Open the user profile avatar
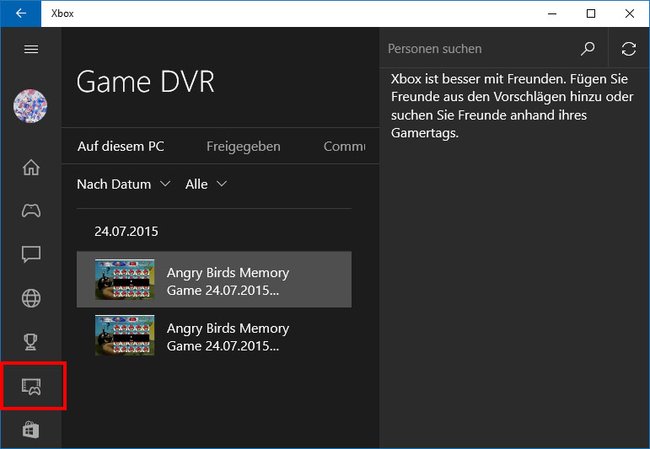The image size is (650, 449). [30, 106]
